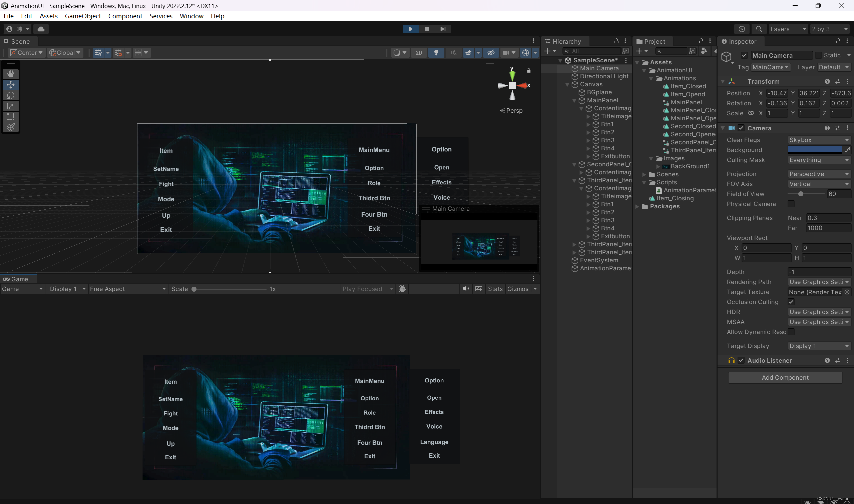Switch to the Game tab
The height and width of the screenshot is (504, 854).
pos(19,279)
